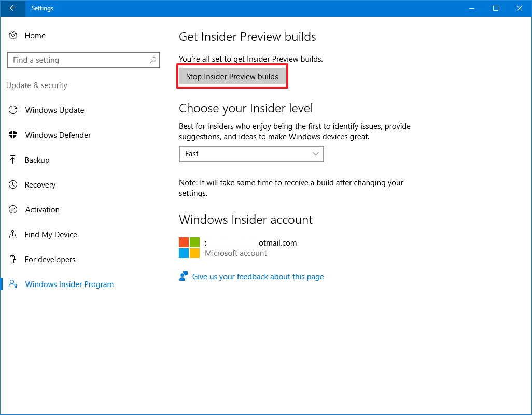This screenshot has width=532, height=415.
Task: Open Find My Device settings
Action: [49, 234]
